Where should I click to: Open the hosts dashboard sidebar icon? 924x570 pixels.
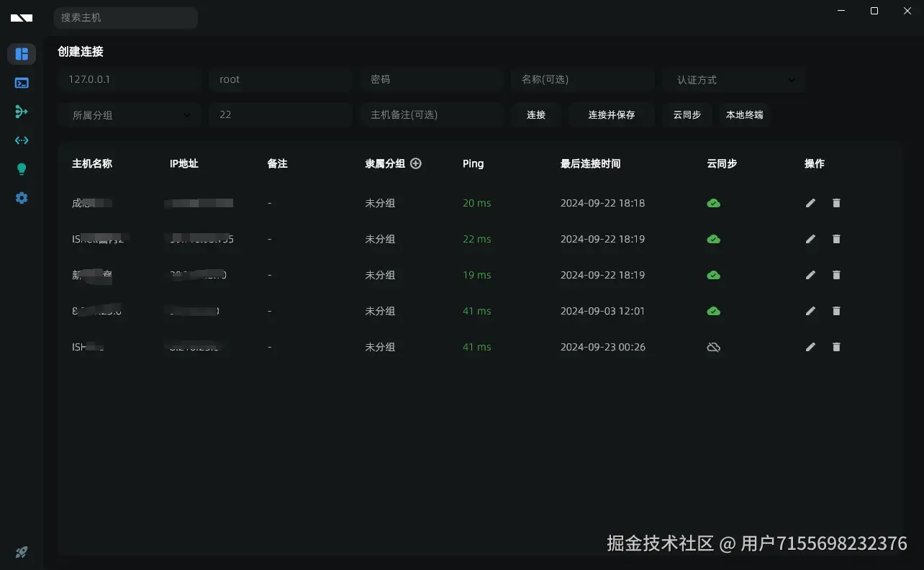click(x=22, y=54)
